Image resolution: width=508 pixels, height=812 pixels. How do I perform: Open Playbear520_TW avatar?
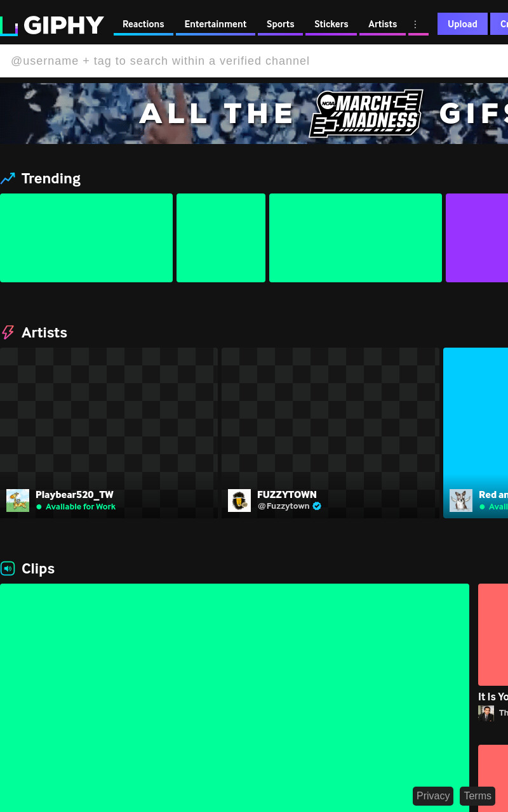pyautogui.click(x=18, y=501)
